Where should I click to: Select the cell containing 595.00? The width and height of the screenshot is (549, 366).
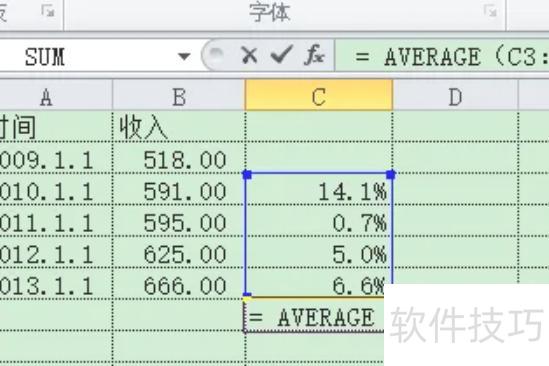179,221
